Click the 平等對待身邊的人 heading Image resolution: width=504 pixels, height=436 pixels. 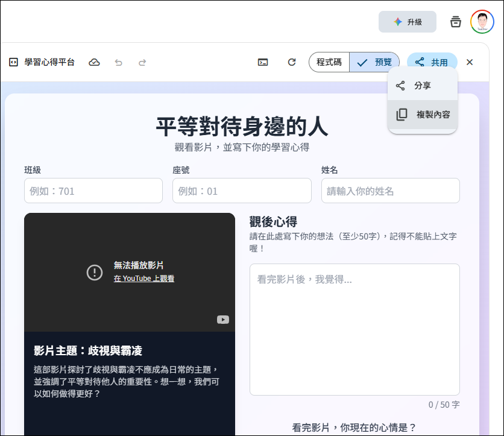pos(242,127)
